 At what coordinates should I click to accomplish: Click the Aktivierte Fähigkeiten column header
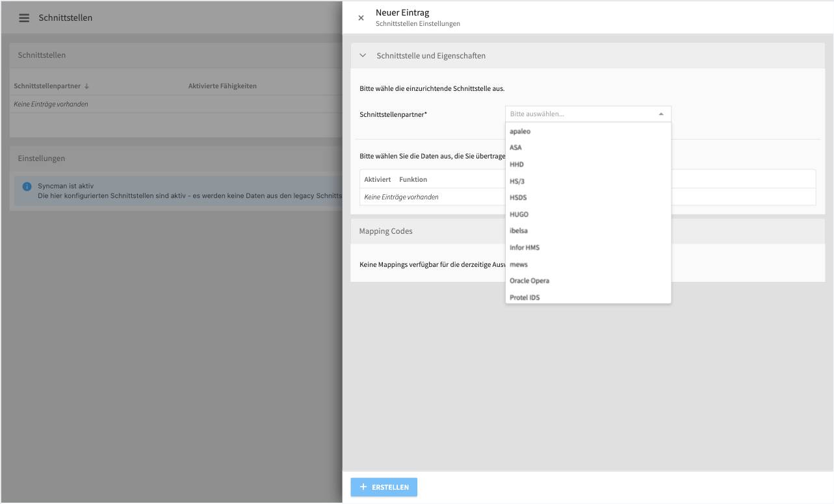(x=222, y=86)
